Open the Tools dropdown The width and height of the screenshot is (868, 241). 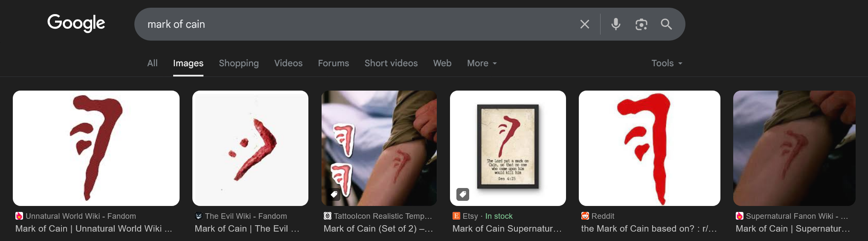pos(667,63)
